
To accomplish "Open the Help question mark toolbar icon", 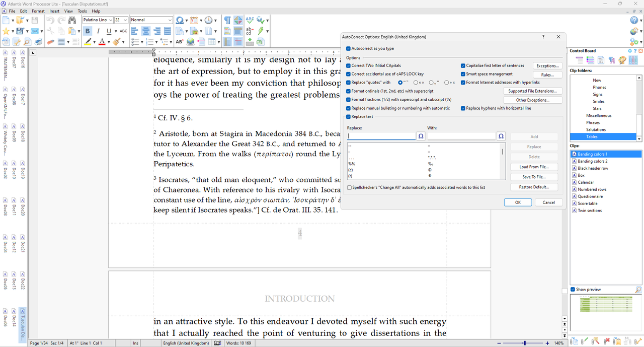I will pyautogui.click(x=634, y=20).
